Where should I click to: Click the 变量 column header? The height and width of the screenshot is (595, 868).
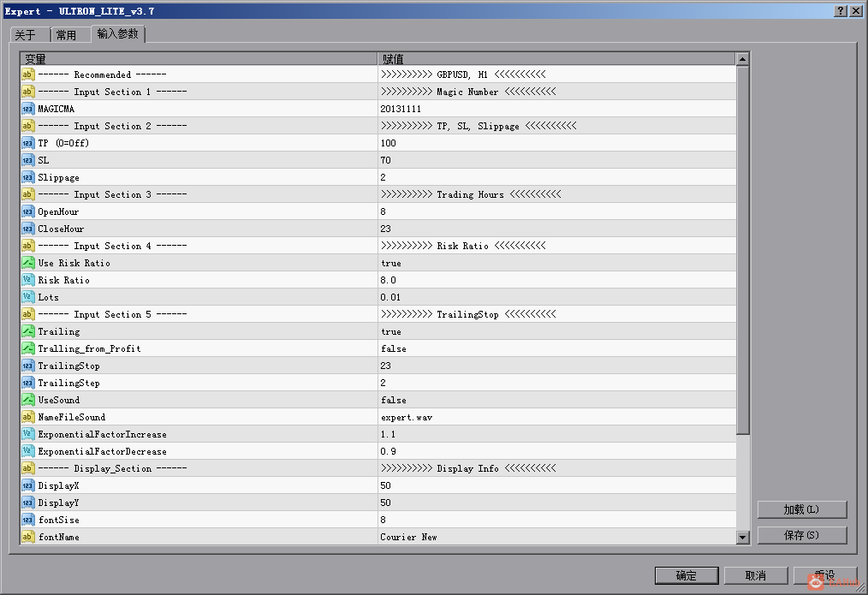(199, 59)
